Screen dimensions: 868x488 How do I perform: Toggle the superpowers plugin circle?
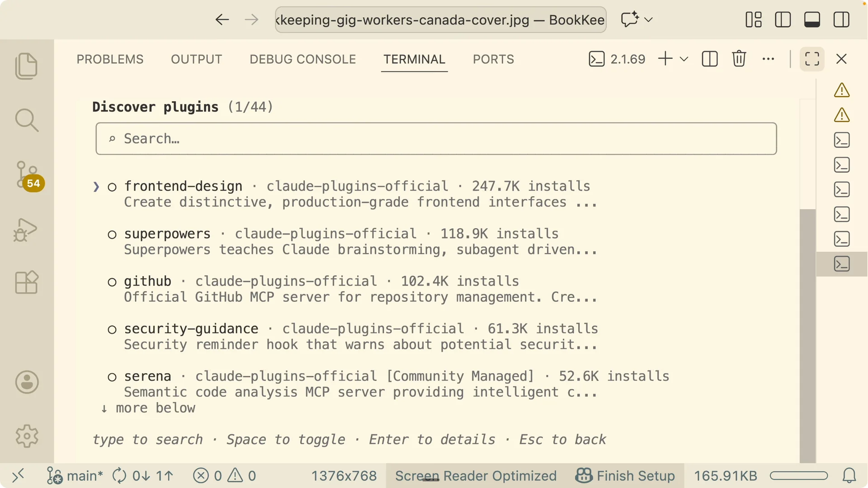click(x=112, y=235)
